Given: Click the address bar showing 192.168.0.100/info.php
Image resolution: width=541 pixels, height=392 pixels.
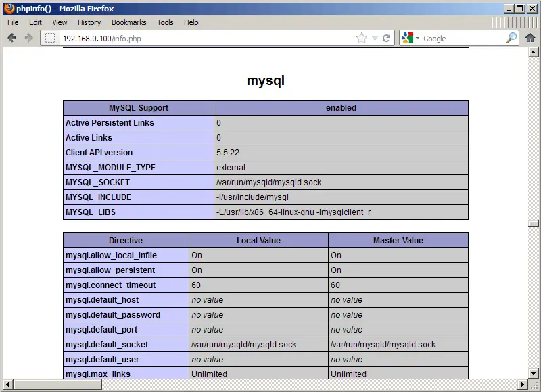Looking at the screenshot, I should 203,39.
